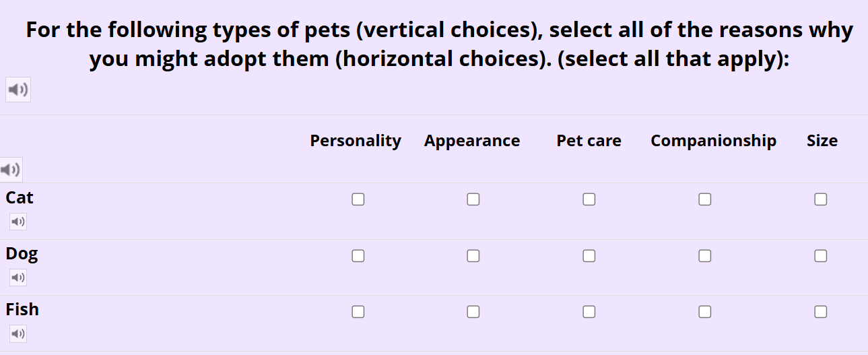Image resolution: width=868 pixels, height=355 pixels.
Task: Check Appearance for Cat
Action: 473,199
